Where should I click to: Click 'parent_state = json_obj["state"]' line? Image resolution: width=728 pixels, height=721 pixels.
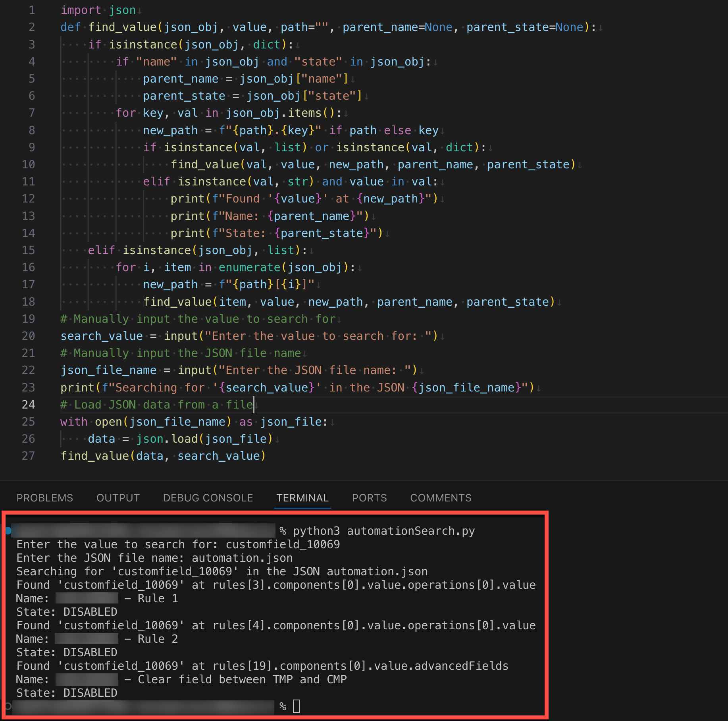[x=252, y=96]
